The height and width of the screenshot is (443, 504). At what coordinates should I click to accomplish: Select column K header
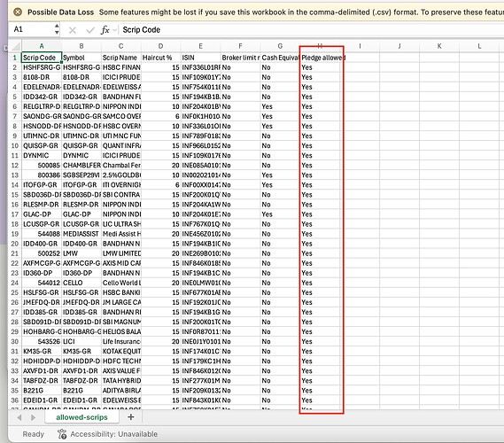pos(439,46)
